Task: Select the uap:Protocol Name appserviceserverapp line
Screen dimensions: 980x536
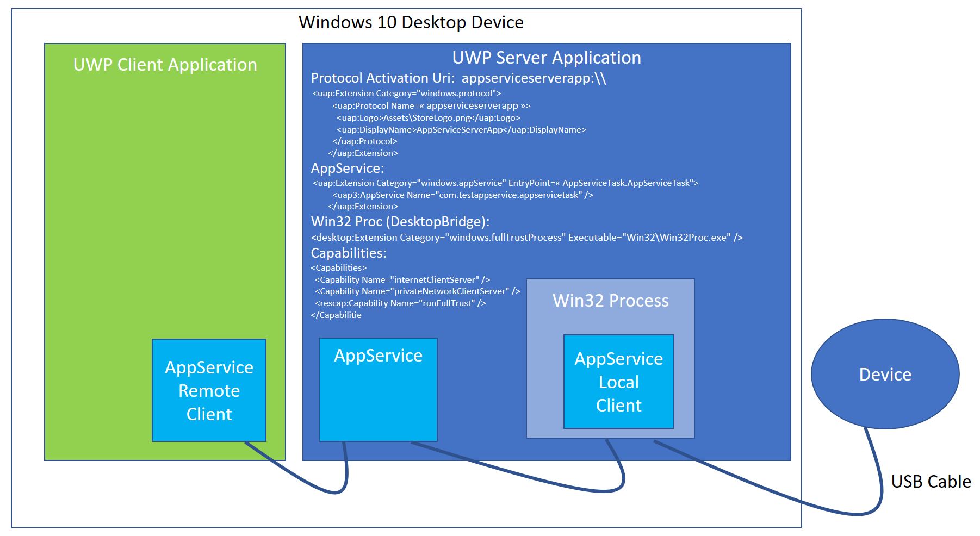Action: (x=431, y=105)
